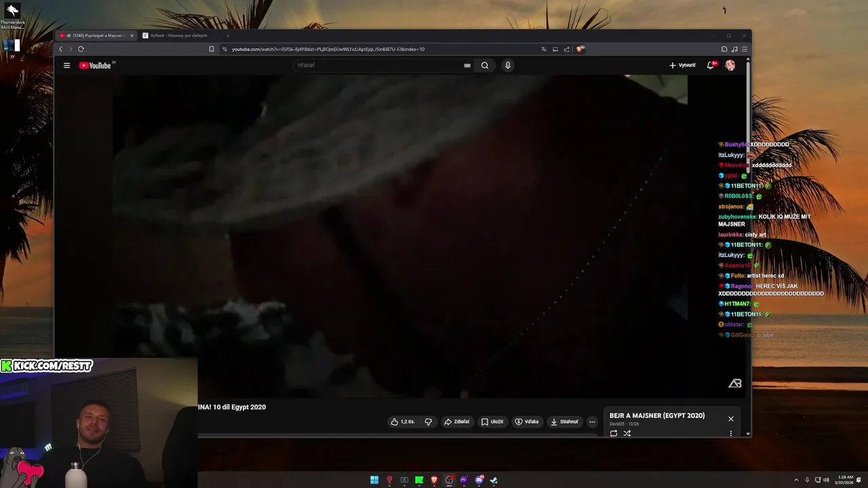Click chat message 'artist herec xd' by Folto
The image size is (868, 488).
(766, 276)
